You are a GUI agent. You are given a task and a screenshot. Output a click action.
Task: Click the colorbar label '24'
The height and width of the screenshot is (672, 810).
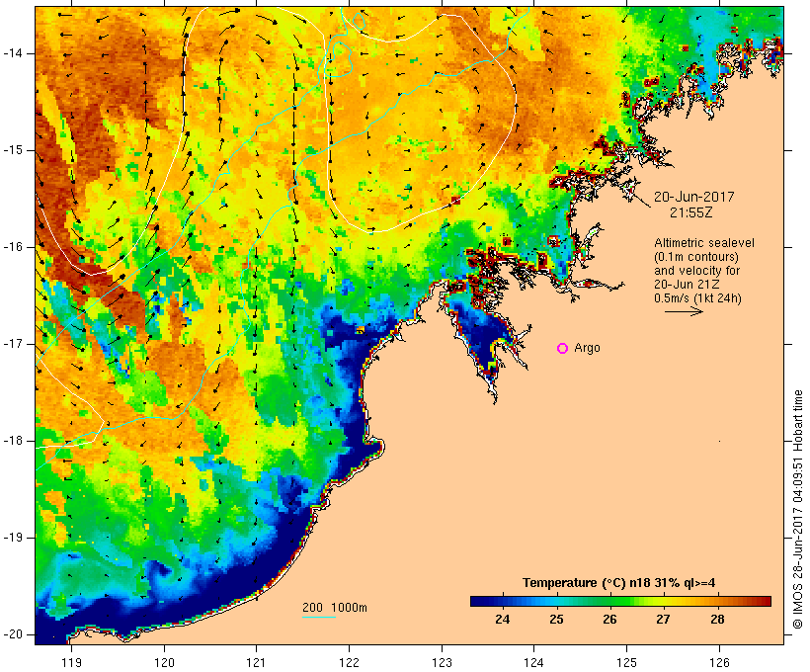[502, 619]
